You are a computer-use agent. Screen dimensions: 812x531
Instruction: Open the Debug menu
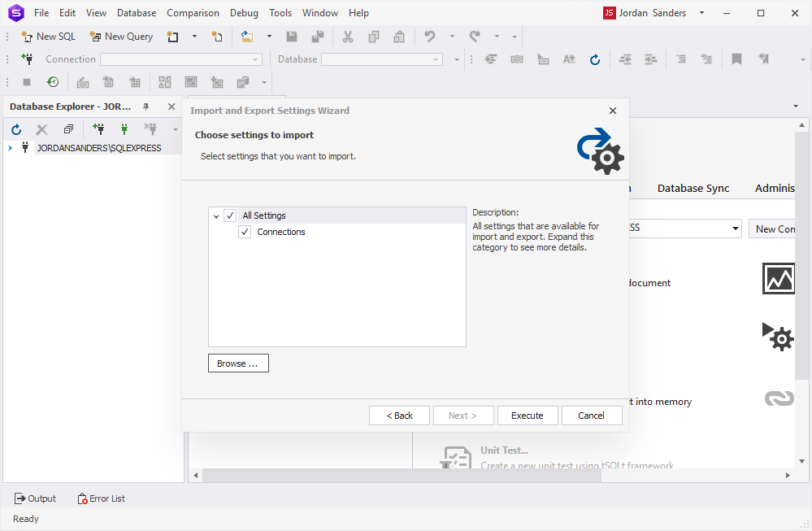244,13
